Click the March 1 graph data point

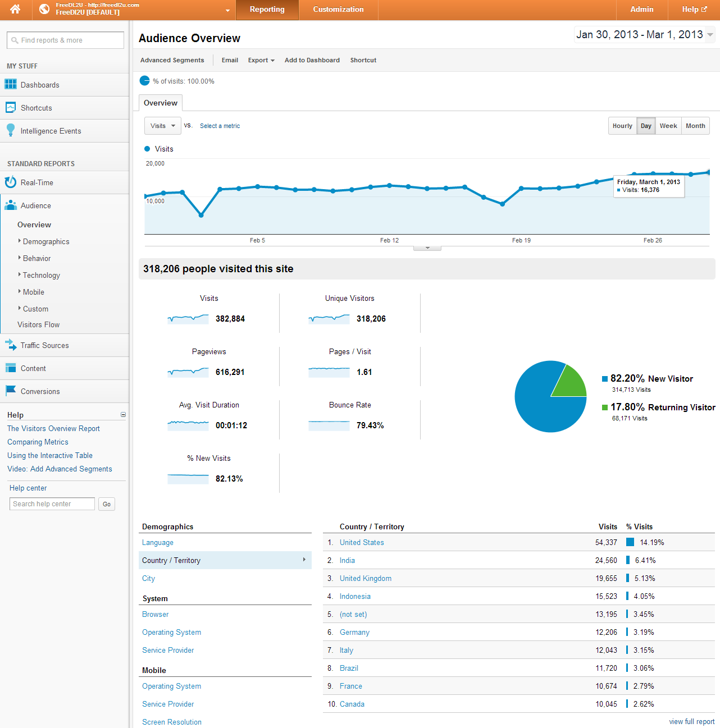[709, 172]
